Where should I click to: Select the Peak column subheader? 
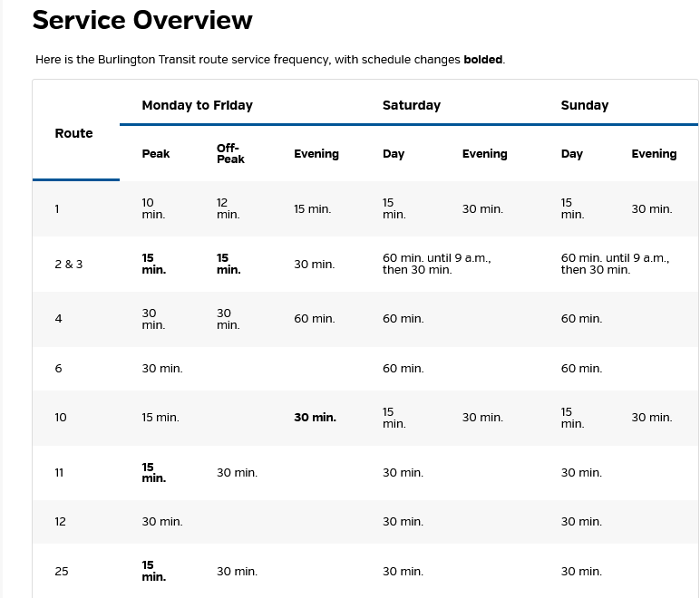tap(156, 154)
